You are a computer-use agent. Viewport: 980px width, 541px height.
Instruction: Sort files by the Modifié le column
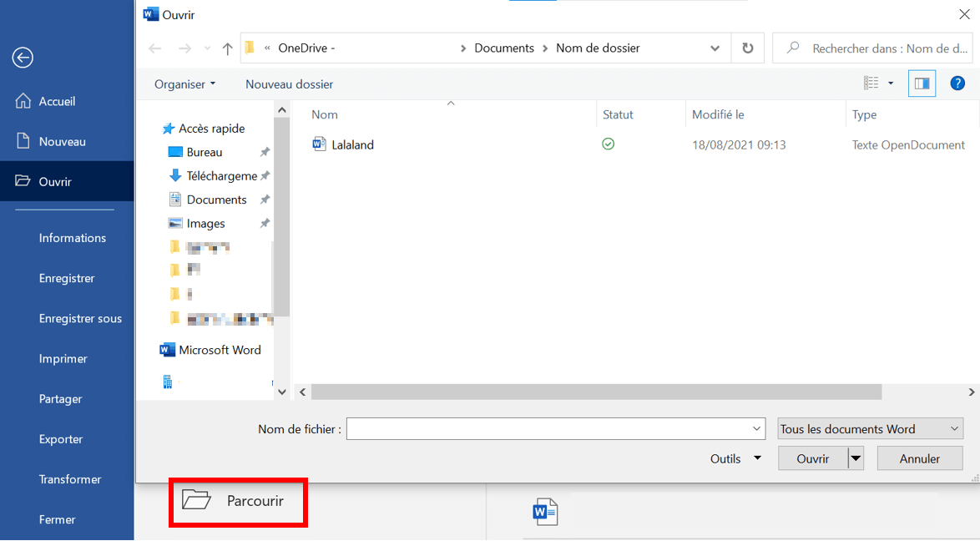(x=718, y=114)
